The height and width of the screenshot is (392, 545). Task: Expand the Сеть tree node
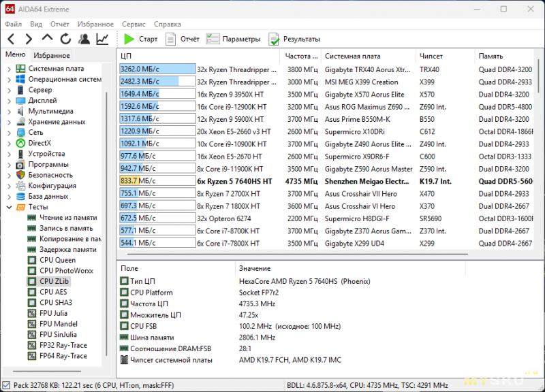[x=9, y=133]
